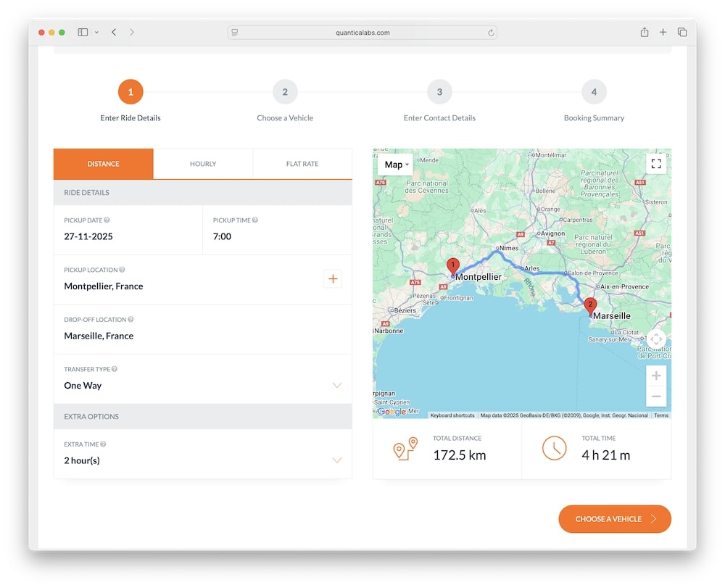
Task: Click the route distance icon
Action: point(405,448)
